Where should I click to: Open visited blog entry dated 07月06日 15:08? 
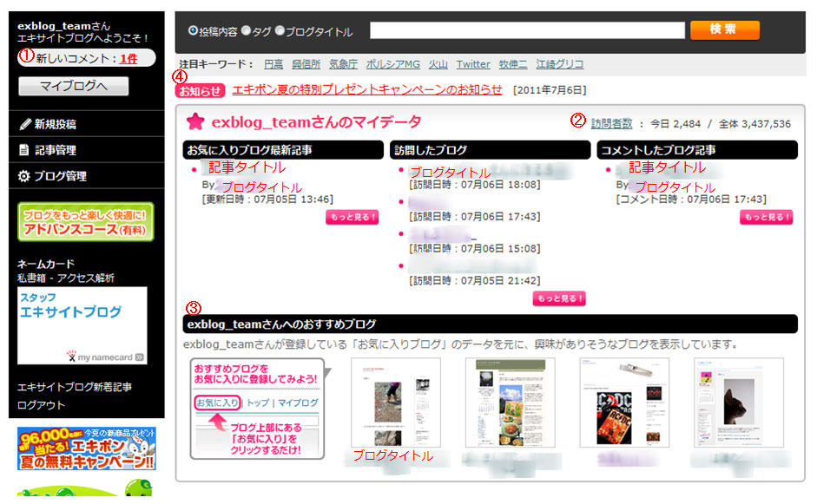pyautogui.click(x=443, y=234)
